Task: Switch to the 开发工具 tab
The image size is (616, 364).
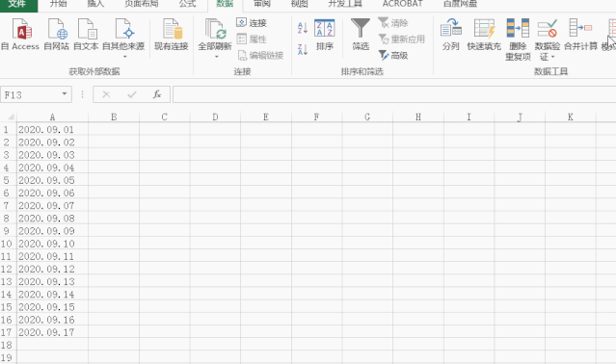Action: [345, 4]
